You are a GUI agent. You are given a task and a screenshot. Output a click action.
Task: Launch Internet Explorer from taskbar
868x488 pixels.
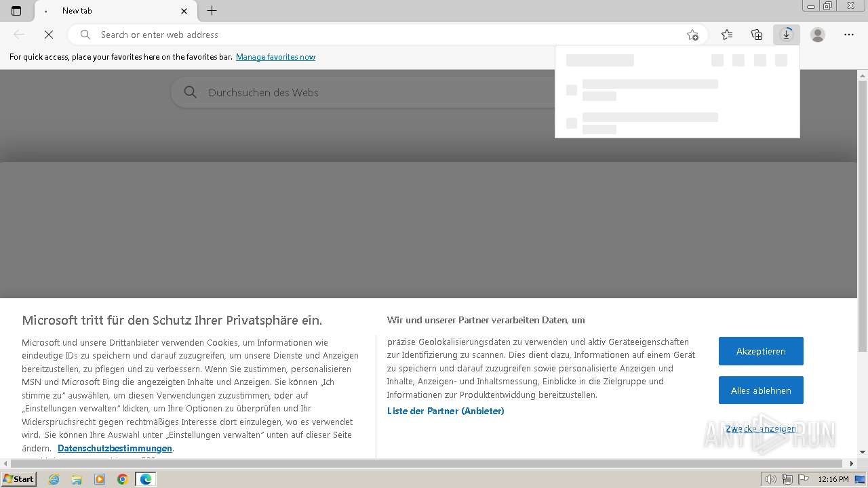click(54, 479)
